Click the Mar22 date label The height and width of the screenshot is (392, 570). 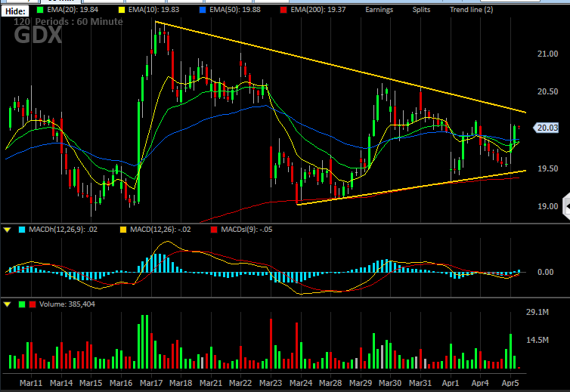point(240,383)
